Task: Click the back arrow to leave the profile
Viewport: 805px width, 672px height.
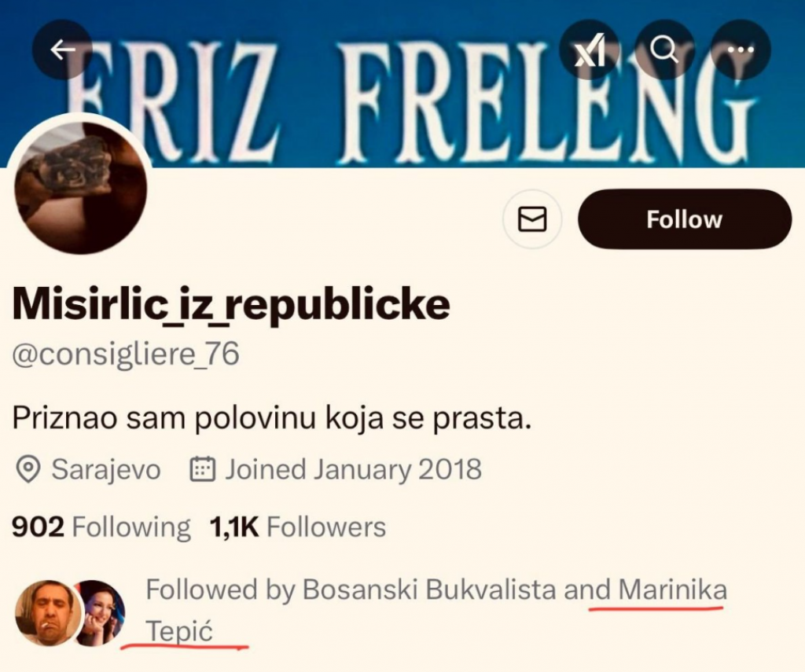Action: coord(61,49)
